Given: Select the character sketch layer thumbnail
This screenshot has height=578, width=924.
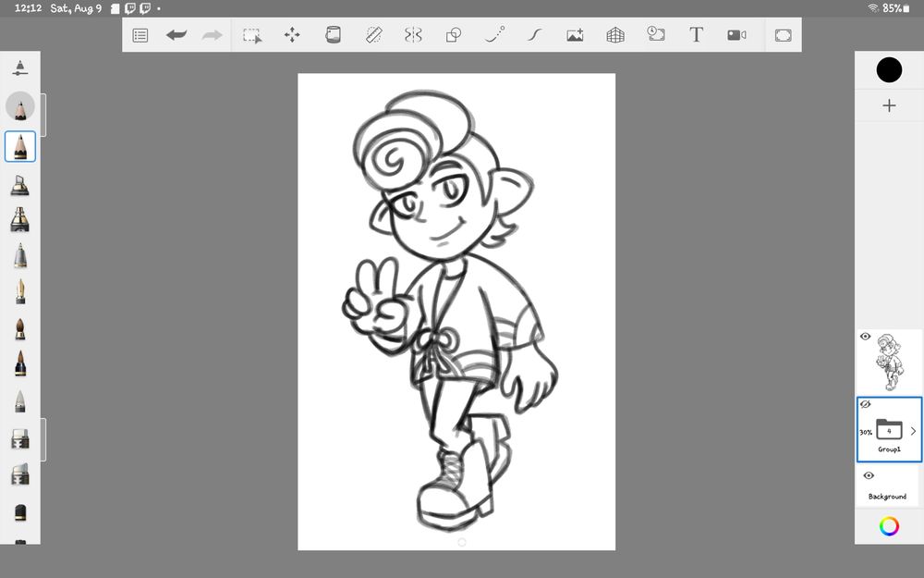Looking at the screenshot, I should 890,362.
